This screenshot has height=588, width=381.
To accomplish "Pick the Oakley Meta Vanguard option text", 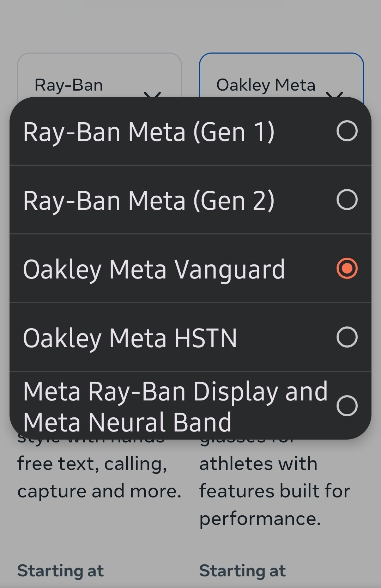I will [154, 269].
